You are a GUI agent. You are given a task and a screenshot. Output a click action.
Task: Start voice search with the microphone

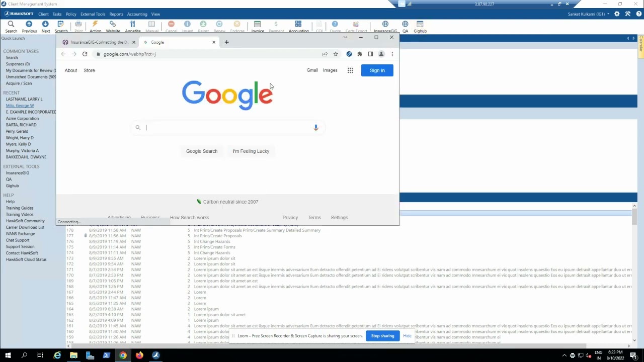click(x=316, y=128)
